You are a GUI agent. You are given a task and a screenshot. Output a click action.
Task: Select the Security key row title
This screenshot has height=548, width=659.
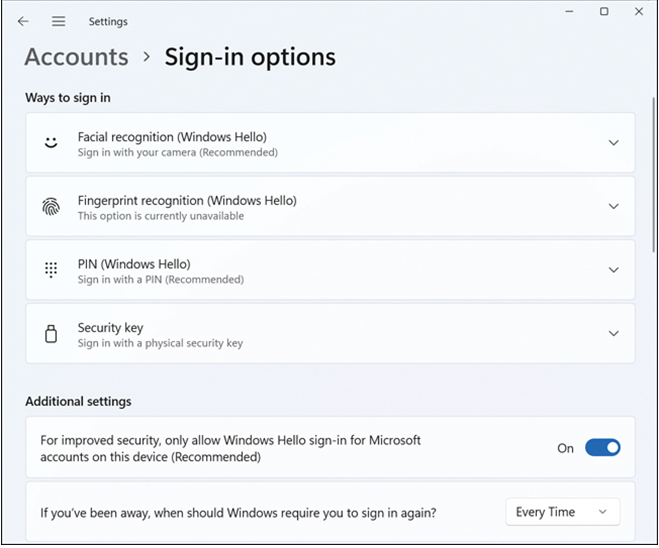[111, 327]
